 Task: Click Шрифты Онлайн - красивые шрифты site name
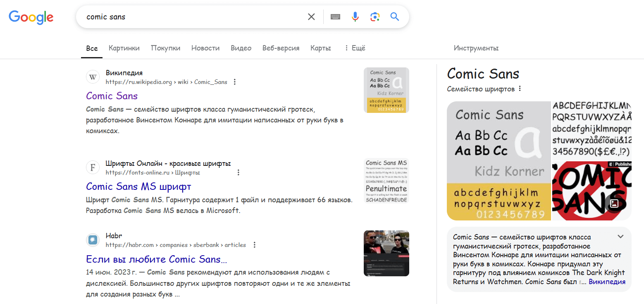click(x=168, y=163)
